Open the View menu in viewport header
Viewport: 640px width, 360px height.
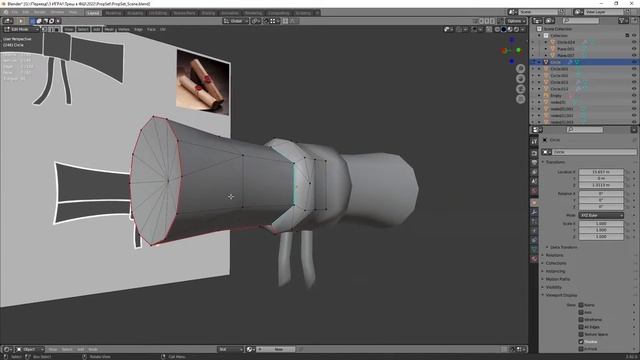[69, 29]
